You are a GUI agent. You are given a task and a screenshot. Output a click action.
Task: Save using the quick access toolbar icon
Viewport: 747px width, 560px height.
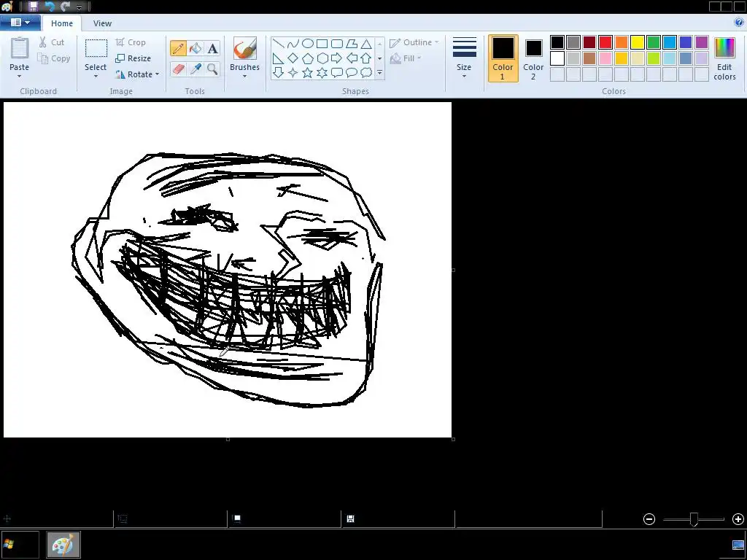coord(33,7)
